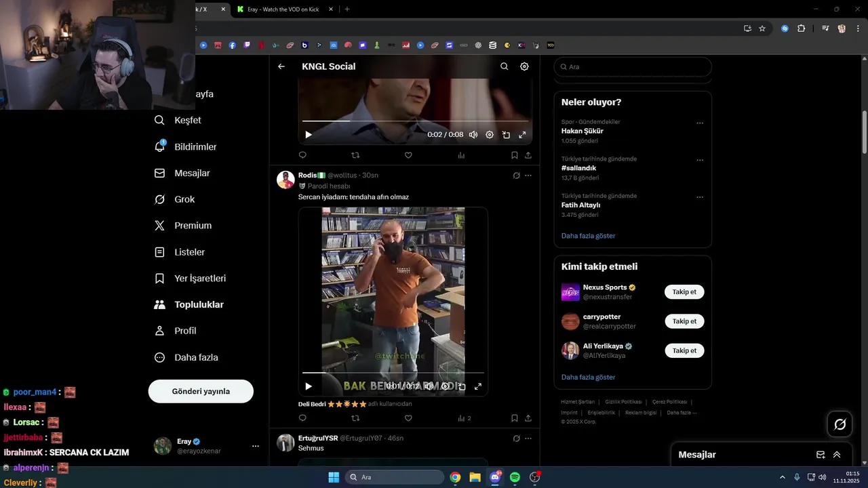Viewport: 868px width, 488px height.
Task: Bookmark the Rodis post
Action: click(515, 418)
